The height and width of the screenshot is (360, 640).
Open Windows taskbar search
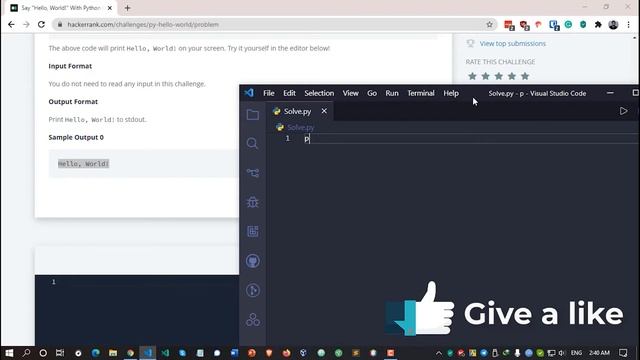point(27,353)
